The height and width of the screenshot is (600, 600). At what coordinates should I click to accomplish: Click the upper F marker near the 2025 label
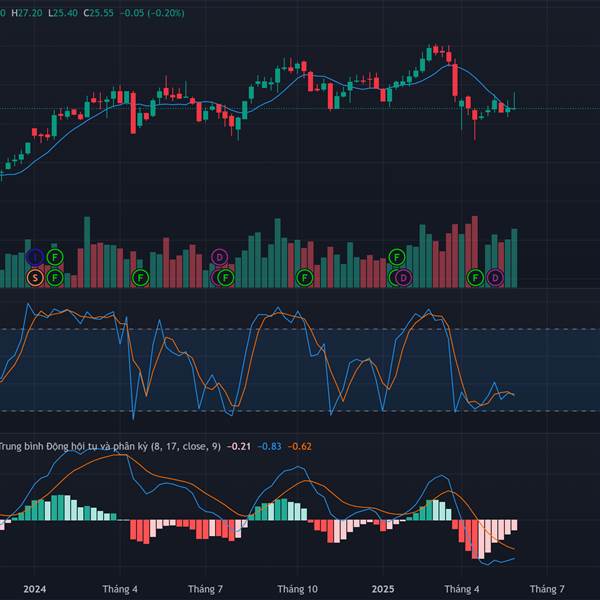397,257
